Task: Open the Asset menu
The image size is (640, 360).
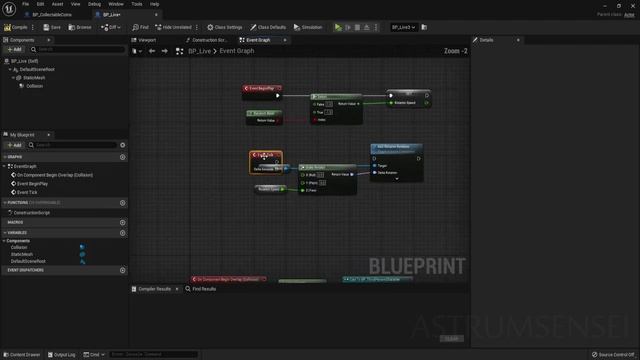Action: (57, 4)
